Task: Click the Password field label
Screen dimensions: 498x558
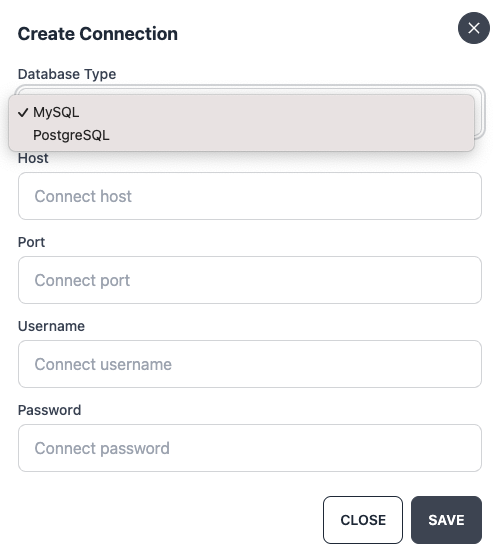Action: click(x=49, y=410)
